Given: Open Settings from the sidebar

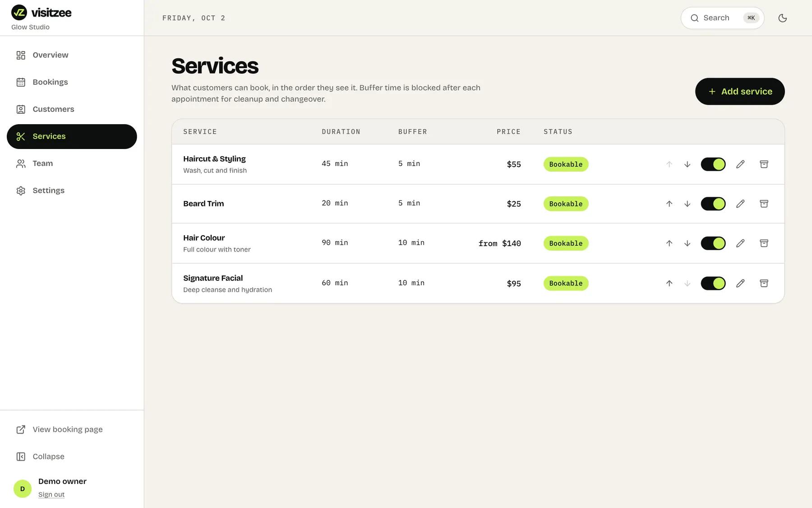Looking at the screenshot, I should pos(72,191).
